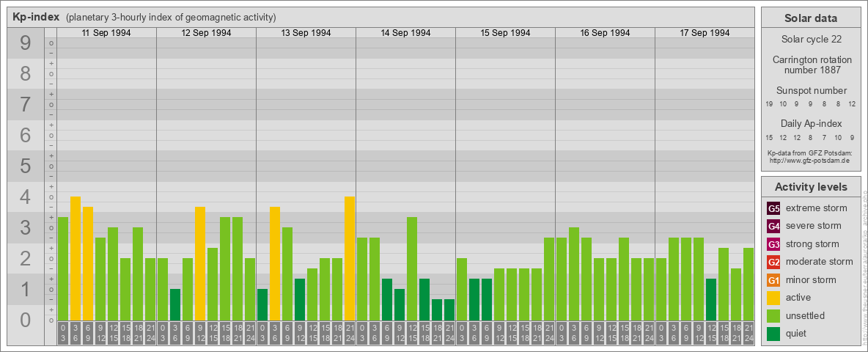Click the short 21-24h bar on 14 Sep
This screenshot has height=352, width=868.
pyautogui.click(x=449, y=309)
